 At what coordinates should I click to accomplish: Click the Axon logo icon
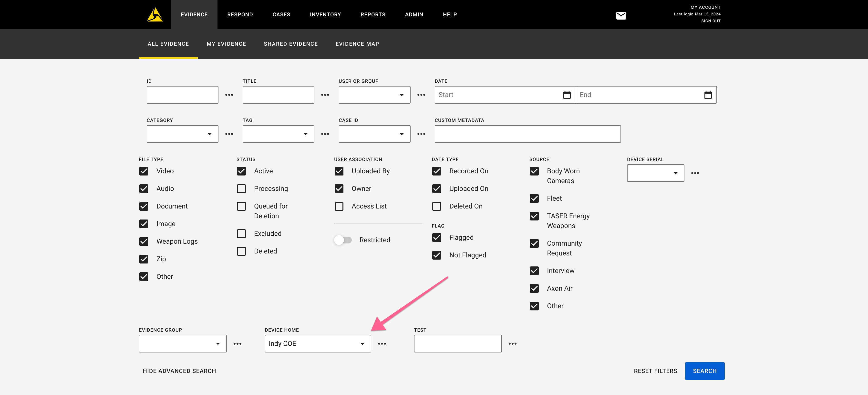pyautogui.click(x=155, y=15)
